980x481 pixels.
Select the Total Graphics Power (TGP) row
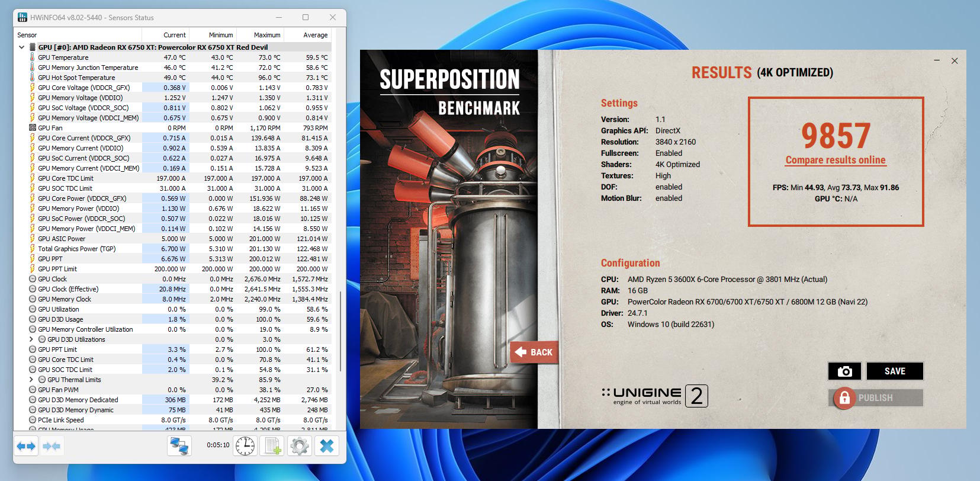(173, 249)
